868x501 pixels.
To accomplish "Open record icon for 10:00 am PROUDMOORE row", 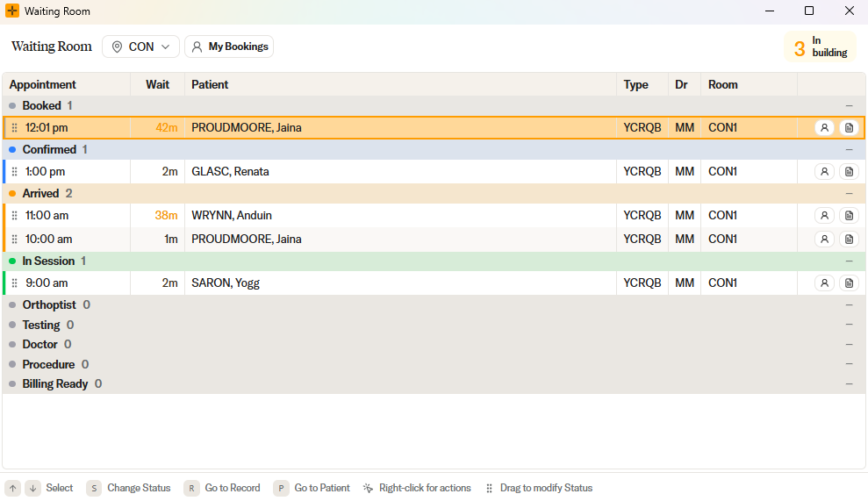I will 849,240.
